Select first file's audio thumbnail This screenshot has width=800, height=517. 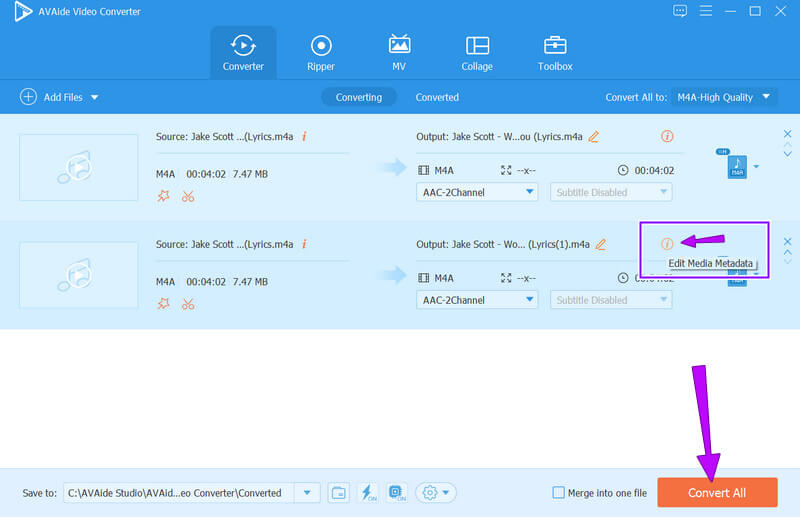[79, 167]
